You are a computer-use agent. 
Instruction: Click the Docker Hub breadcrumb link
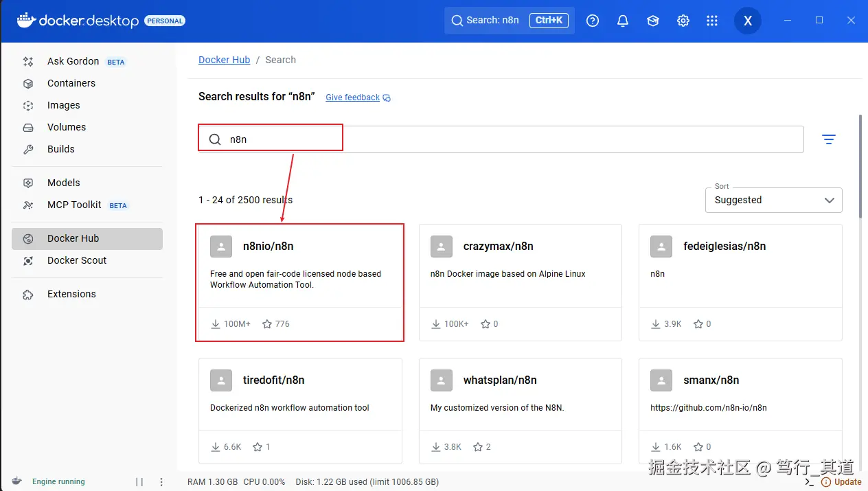(x=224, y=60)
